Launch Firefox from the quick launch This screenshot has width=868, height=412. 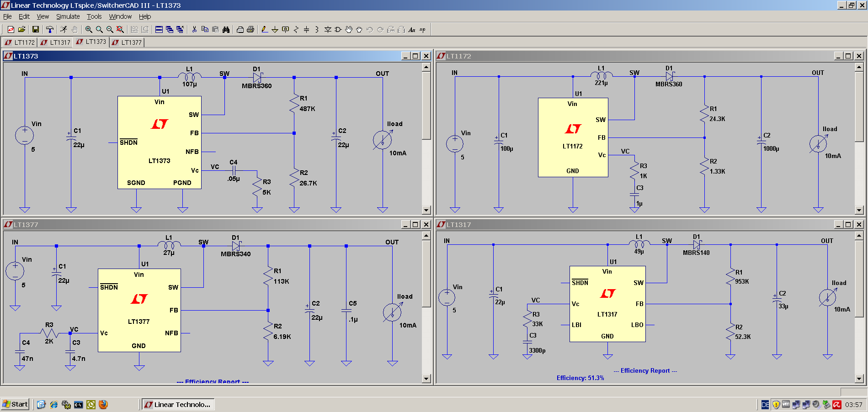(x=103, y=404)
